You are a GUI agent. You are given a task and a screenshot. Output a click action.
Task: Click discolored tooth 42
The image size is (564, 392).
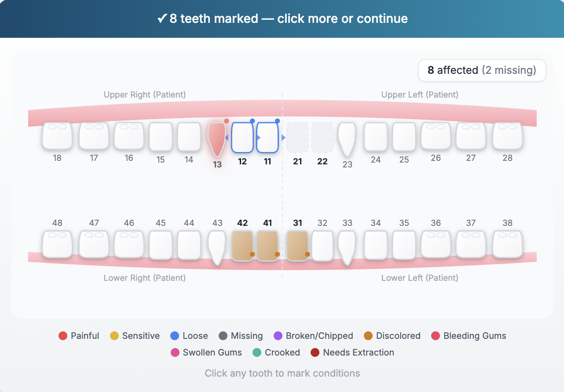click(242, 245)
